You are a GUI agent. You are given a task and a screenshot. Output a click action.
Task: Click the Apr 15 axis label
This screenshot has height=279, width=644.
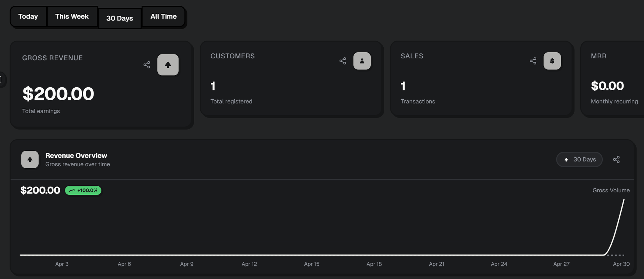pos(312,264)
